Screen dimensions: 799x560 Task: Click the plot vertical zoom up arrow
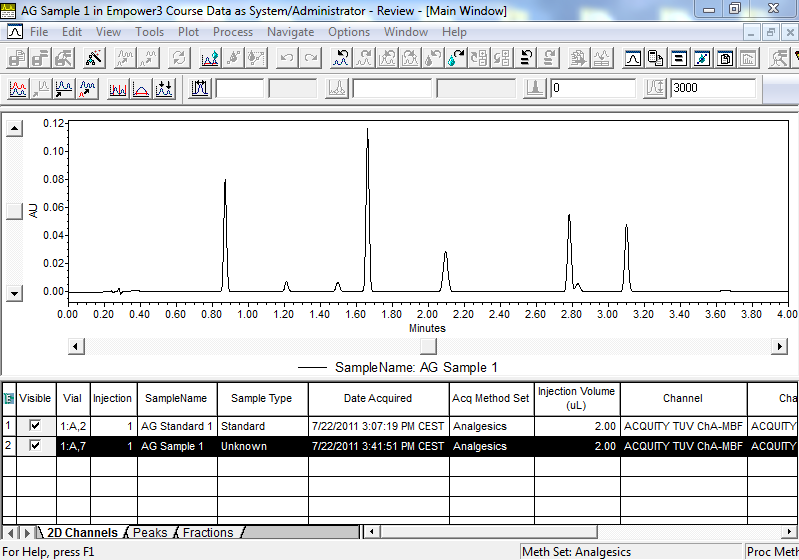(x=14, y=128)
